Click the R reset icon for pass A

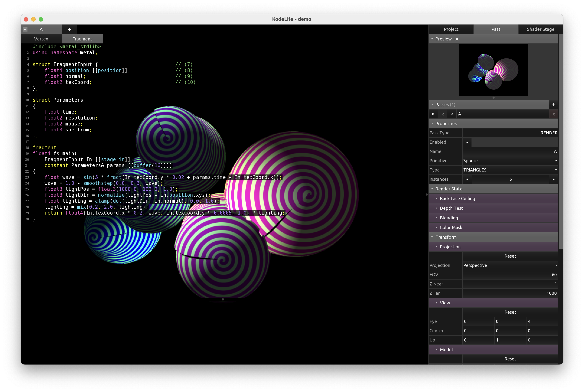(x=443, y=114)
